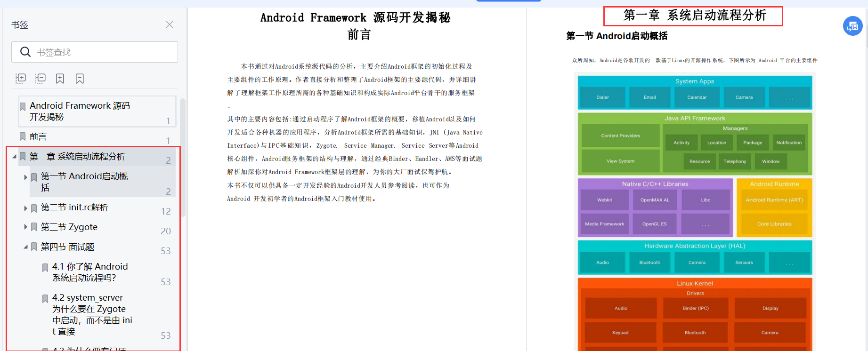
Task: Expand all bookmarks icon
Action: (21, 79)
